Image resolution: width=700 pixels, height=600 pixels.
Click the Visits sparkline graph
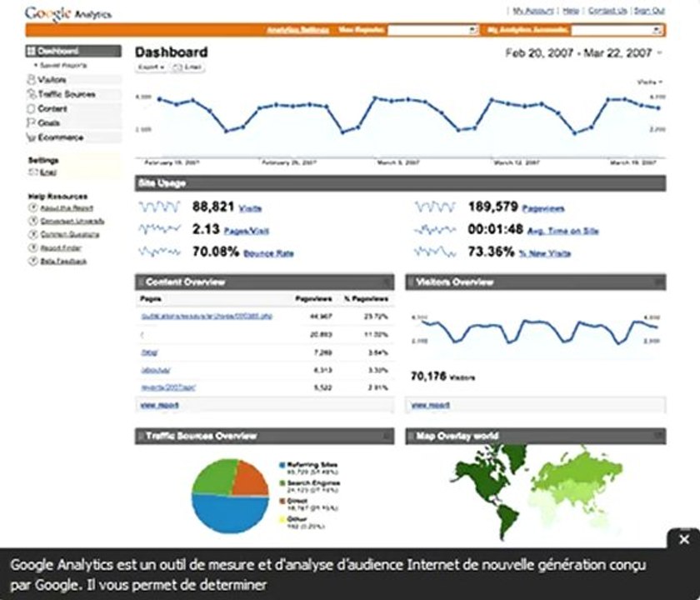[x=159, y=207]
